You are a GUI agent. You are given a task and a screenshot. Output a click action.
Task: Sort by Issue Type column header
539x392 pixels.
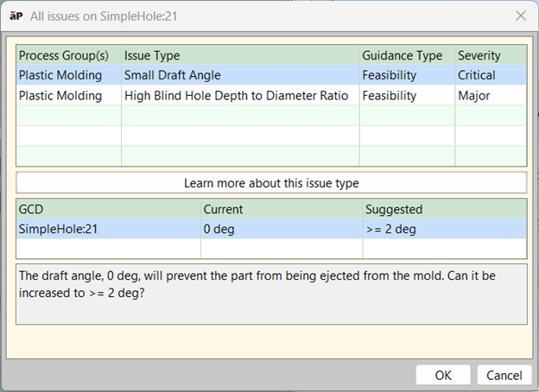tap(240, 55)
